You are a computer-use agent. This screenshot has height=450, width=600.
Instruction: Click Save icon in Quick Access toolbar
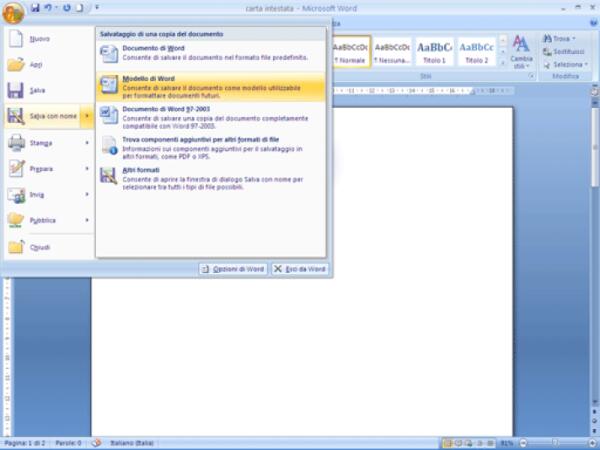coord(34,8)
